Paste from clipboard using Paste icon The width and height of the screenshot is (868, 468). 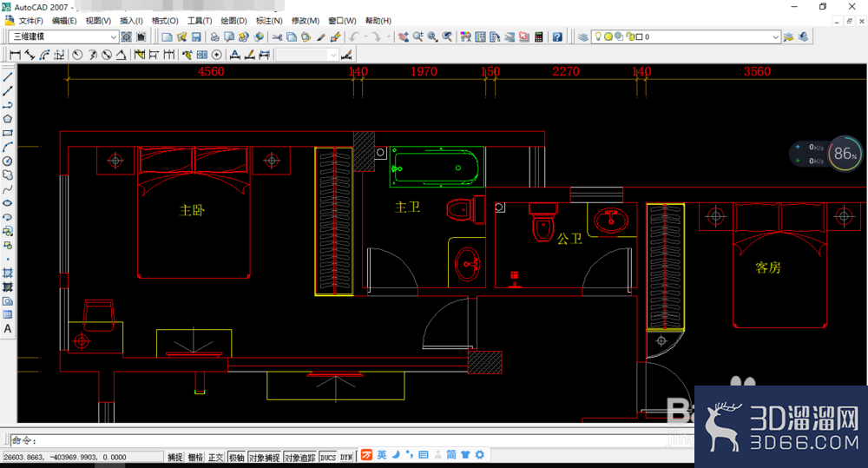[x=306, y=37]
